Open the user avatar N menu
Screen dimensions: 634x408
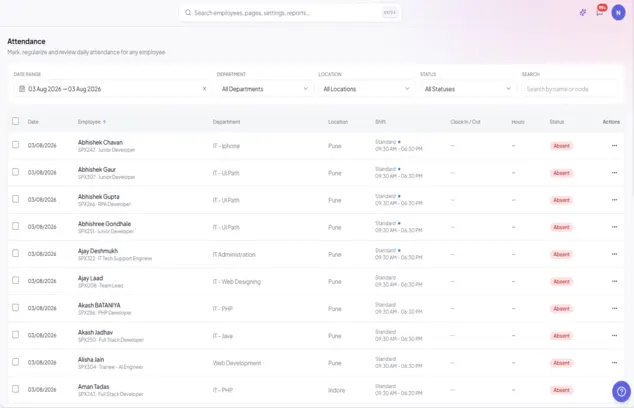[x=618, y=13]
